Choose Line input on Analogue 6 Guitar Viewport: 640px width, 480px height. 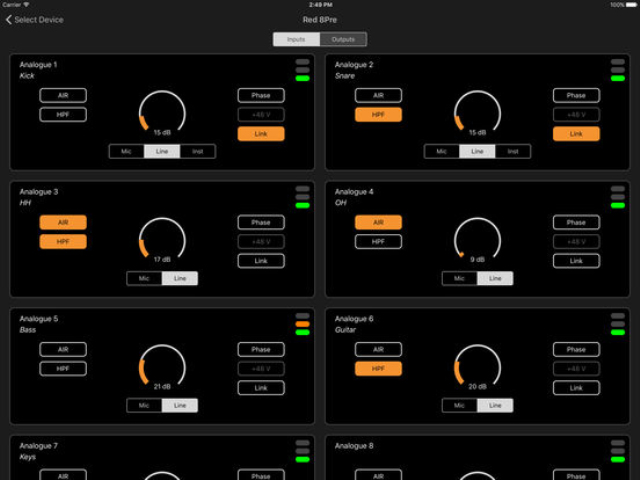[494, 405]
